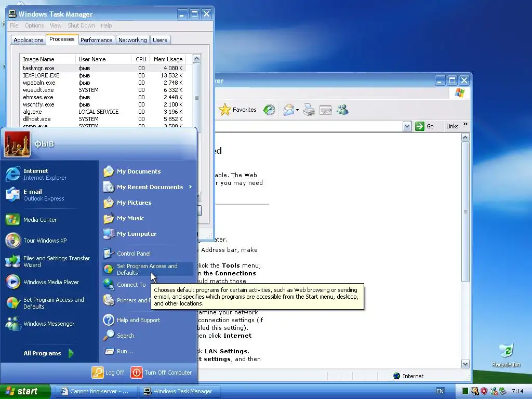Click the Start button
Viewport: 532px width, 399px height.
coord(25,391)
